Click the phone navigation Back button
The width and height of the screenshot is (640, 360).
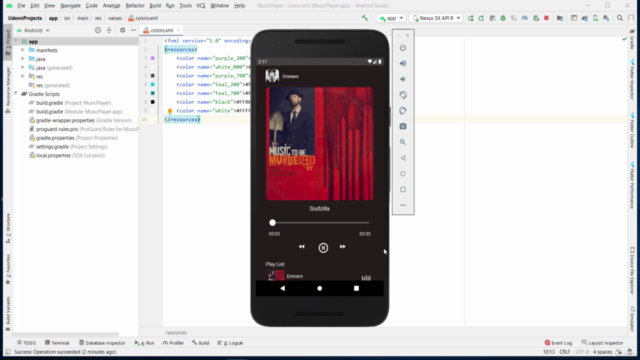click(x=282, y=288)
